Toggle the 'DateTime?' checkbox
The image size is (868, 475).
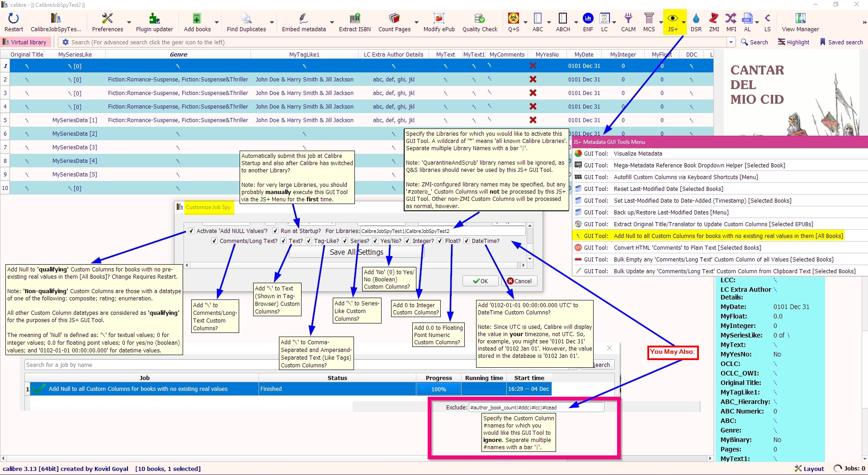click(x=467, y=241)
